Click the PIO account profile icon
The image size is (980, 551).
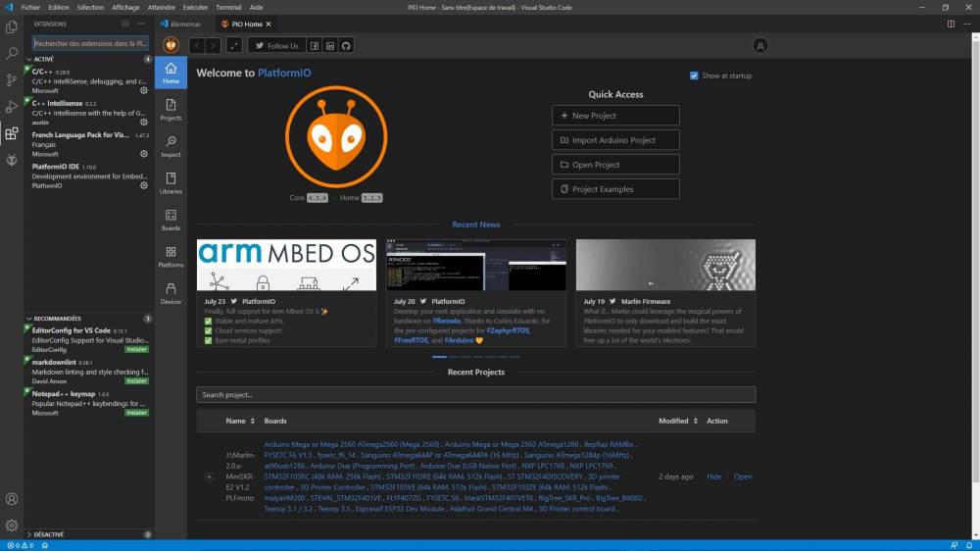(760, 46)
